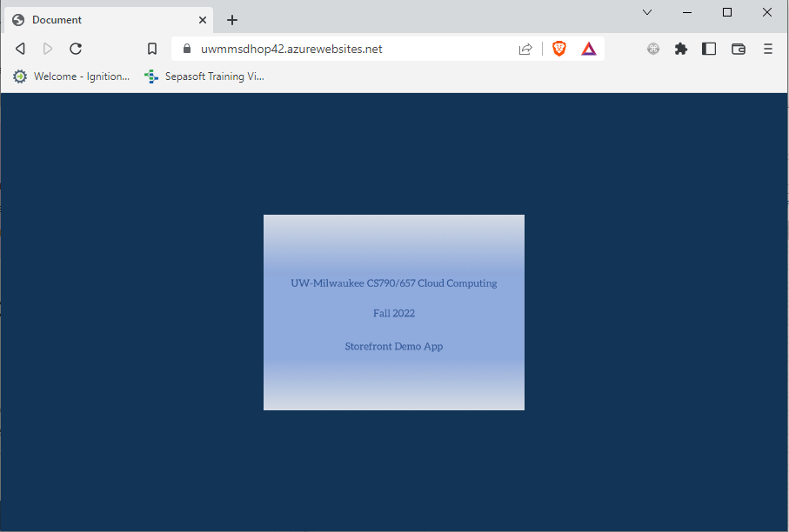This screenshot has width=789, height=532.
Task: Click the share page icon in address bar
Action: tap(525, 49)
